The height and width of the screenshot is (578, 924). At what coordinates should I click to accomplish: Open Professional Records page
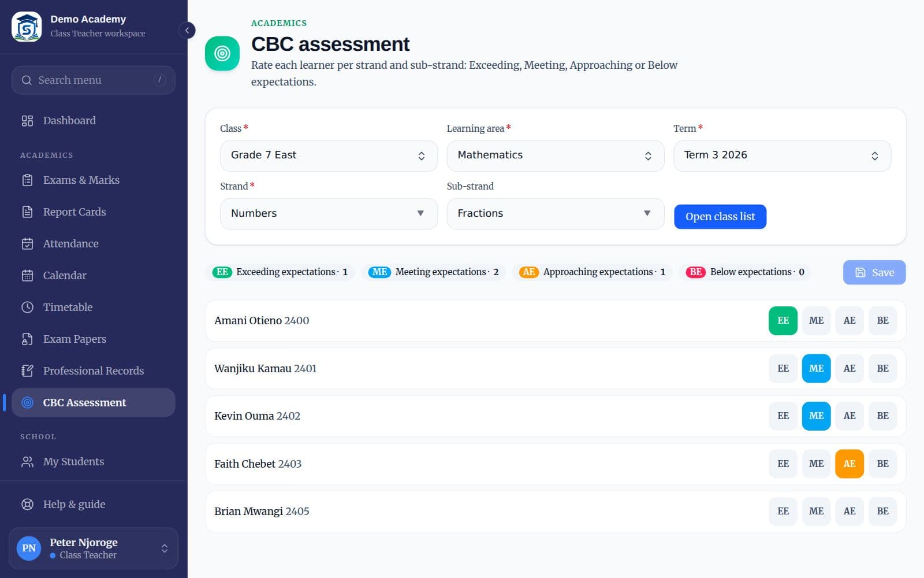pyautogui.click(x=94, y=371)
